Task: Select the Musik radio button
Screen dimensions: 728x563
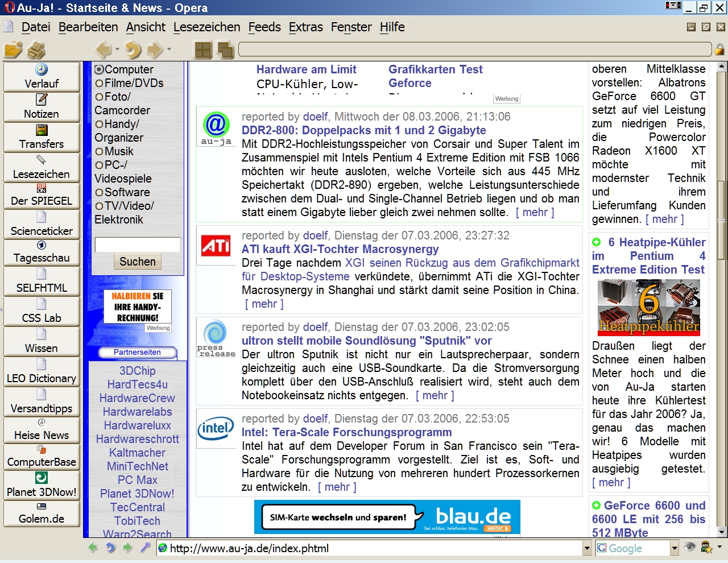Action: [99, 151]
